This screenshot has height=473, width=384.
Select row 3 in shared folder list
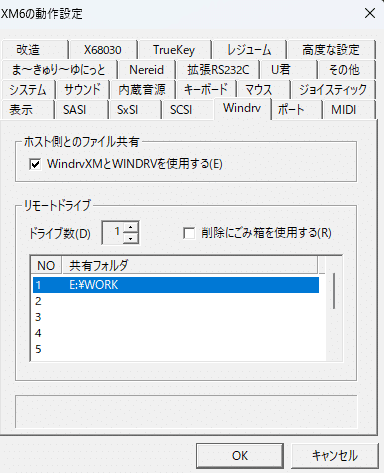[176, 317]
